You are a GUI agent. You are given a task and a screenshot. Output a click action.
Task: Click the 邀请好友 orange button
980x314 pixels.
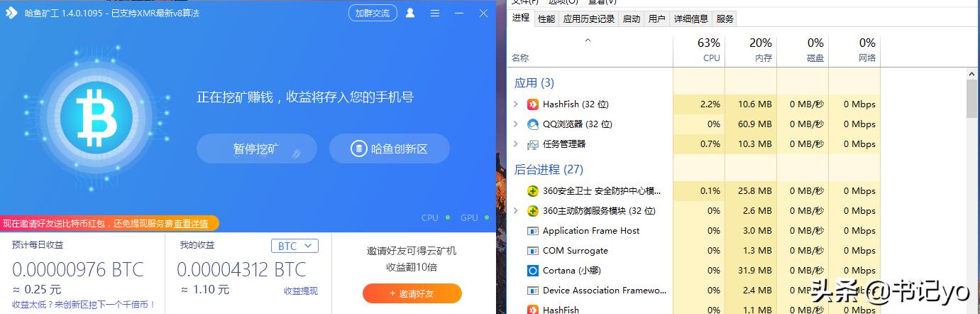coord(412,293)
